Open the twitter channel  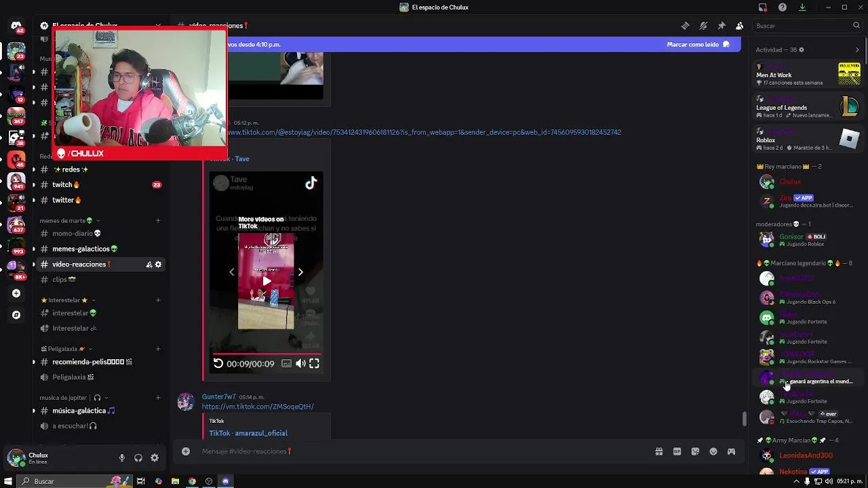tap(100, 200)
